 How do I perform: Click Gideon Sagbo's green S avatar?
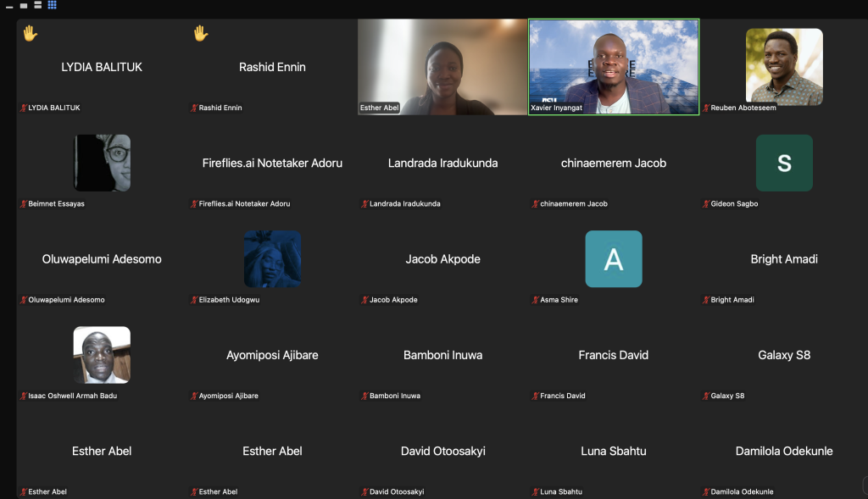coord(784,163)
